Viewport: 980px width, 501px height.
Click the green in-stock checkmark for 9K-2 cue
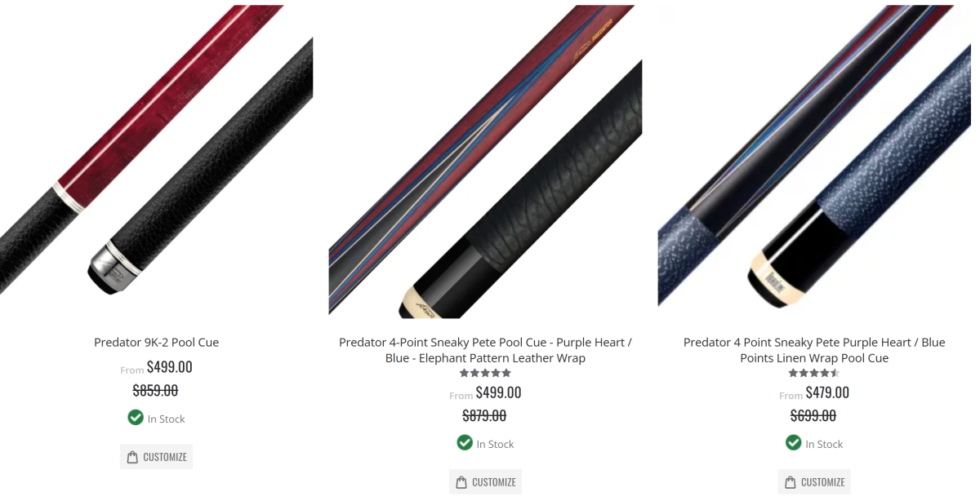[136, 418]
